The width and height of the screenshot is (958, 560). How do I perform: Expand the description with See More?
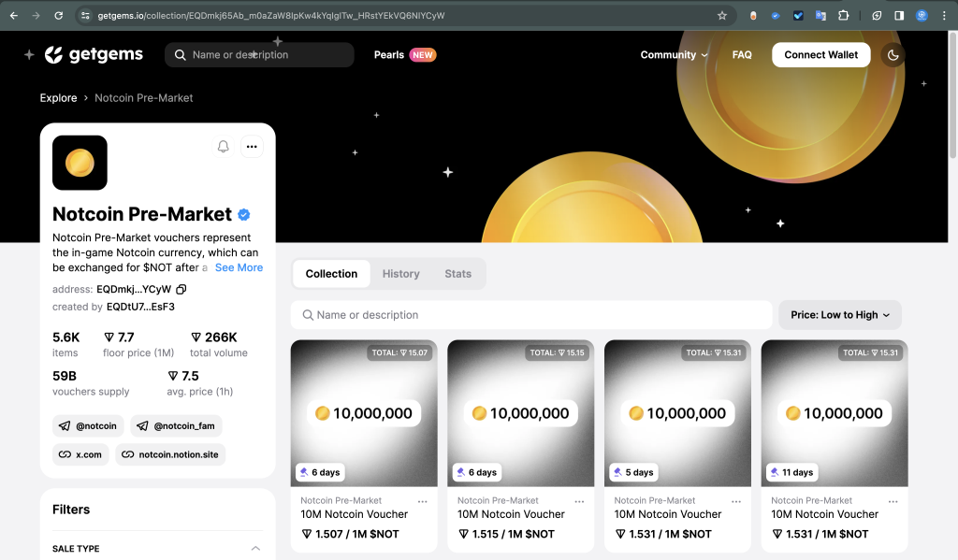pyautogui.click(x=239, y=267)
